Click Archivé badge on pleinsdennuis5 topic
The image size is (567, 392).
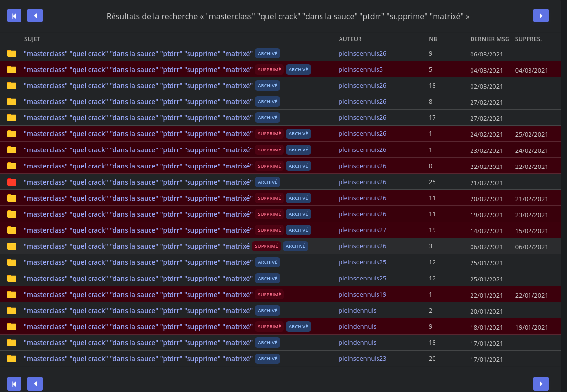(x=298, y=70)
